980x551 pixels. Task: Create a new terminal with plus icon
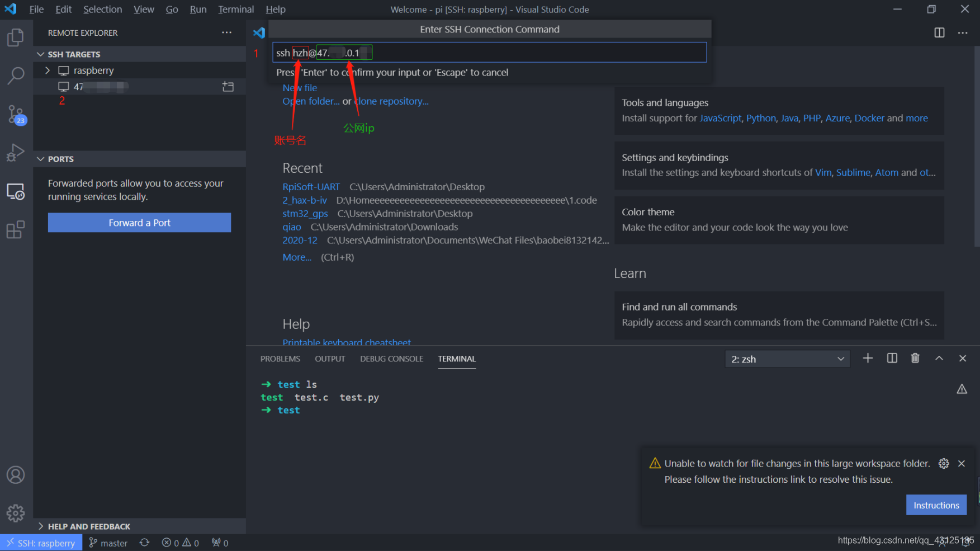pyautogui.click(x=868, y=358)
